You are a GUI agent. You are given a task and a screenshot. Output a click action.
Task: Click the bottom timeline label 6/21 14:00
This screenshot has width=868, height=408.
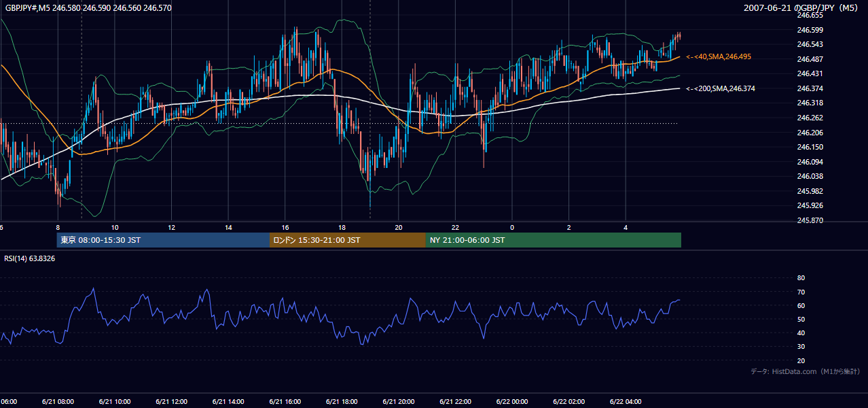[228, 402]
